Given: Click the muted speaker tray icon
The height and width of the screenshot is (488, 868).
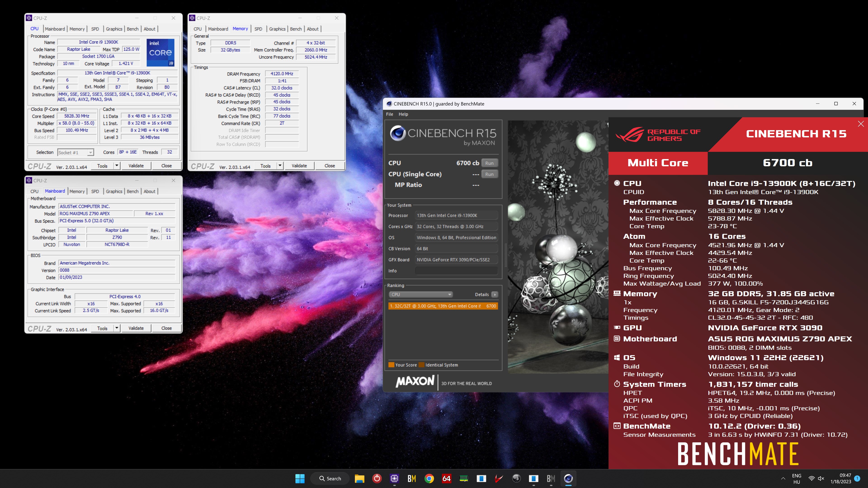Looking at the screenshot, I should [x=821, y=478].
